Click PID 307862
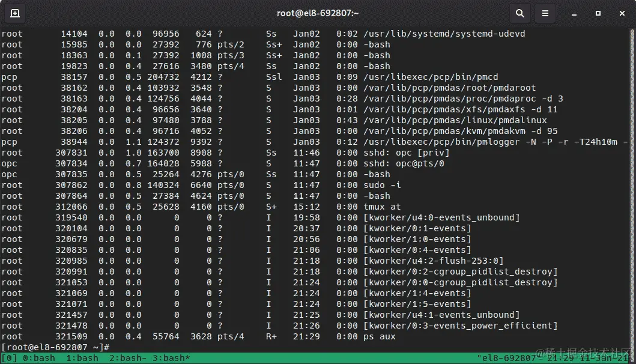636x364 pixels. pos(71,185)
